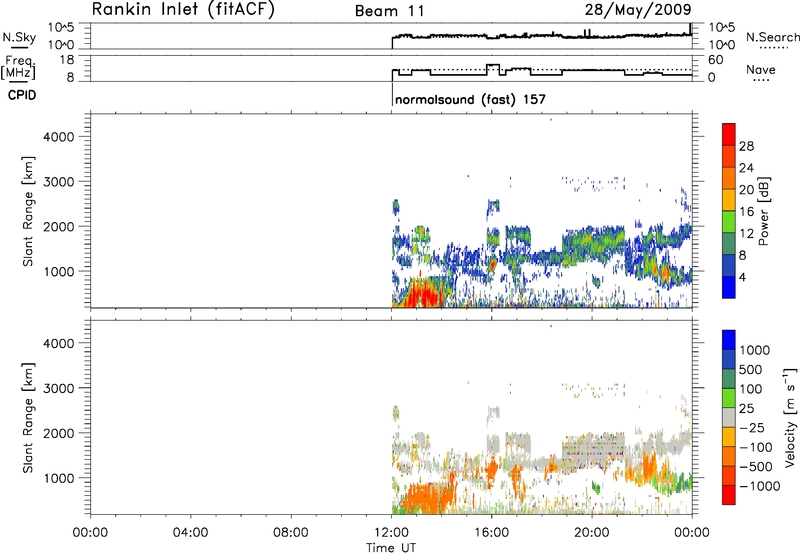Click the red high-power echo near 13:00
The image size is (800, 554).
[424, 295]
